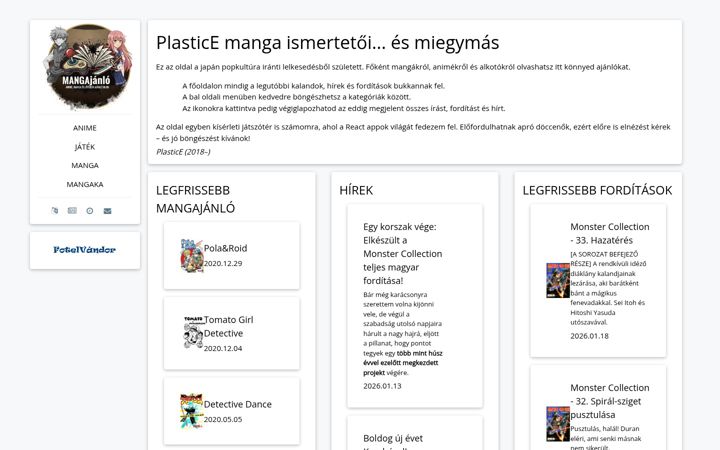Screen dimensions: 720x450
Task: Open the 'Egy korszak vége' news article
Action: coord(403,253)
